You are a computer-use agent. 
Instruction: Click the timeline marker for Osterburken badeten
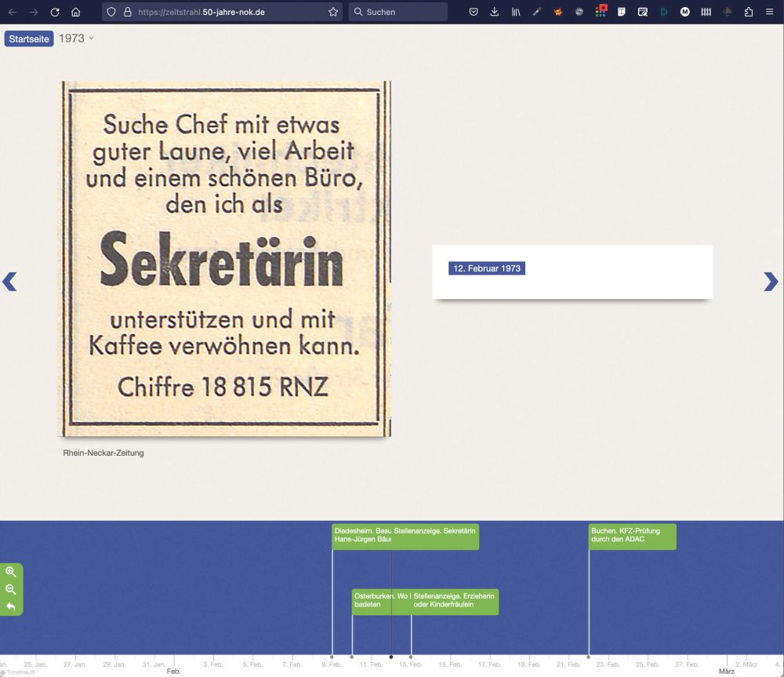(353, 656)
